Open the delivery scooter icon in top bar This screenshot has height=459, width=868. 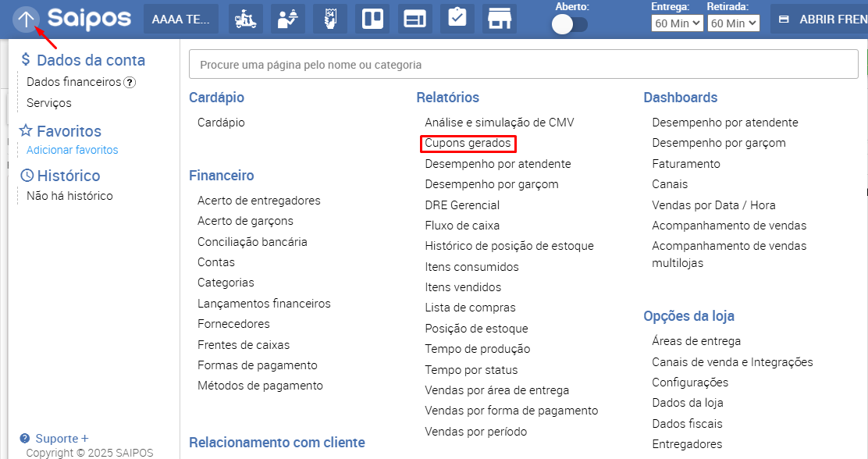pyautogui.click(x=245, y=20)
